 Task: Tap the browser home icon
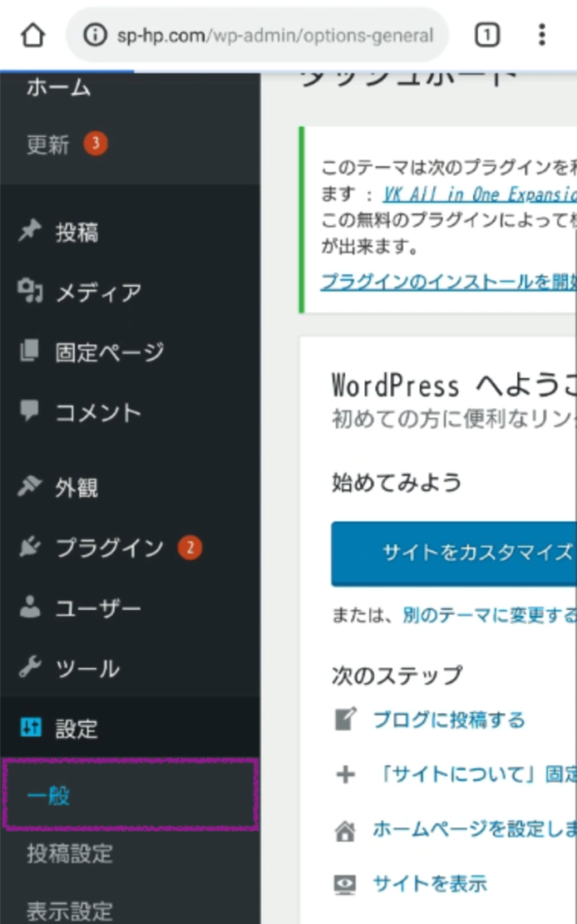pos(33,35)
